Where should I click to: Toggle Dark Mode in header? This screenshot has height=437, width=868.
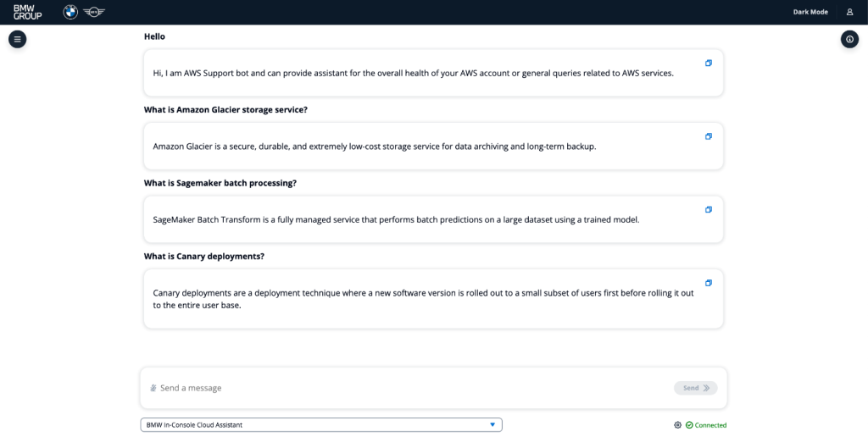[x=810, y=12]
